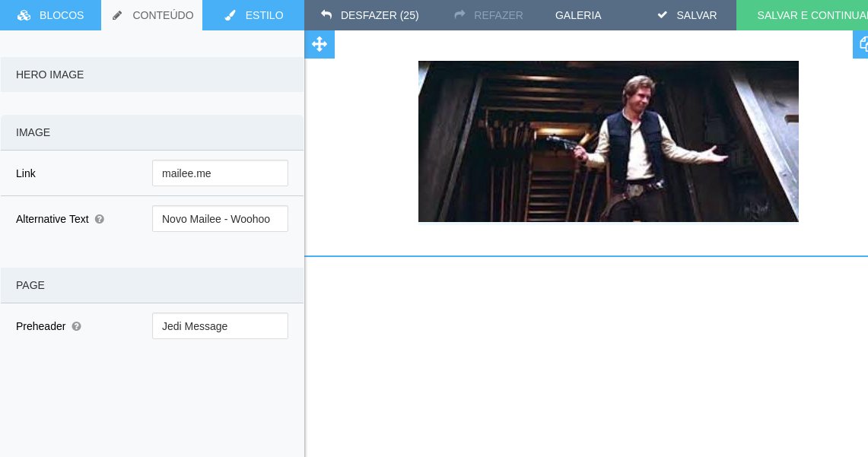This screenshot has height=457, width=868.
Task: Focus the Link input field
Action: click(x=221, y=173)
